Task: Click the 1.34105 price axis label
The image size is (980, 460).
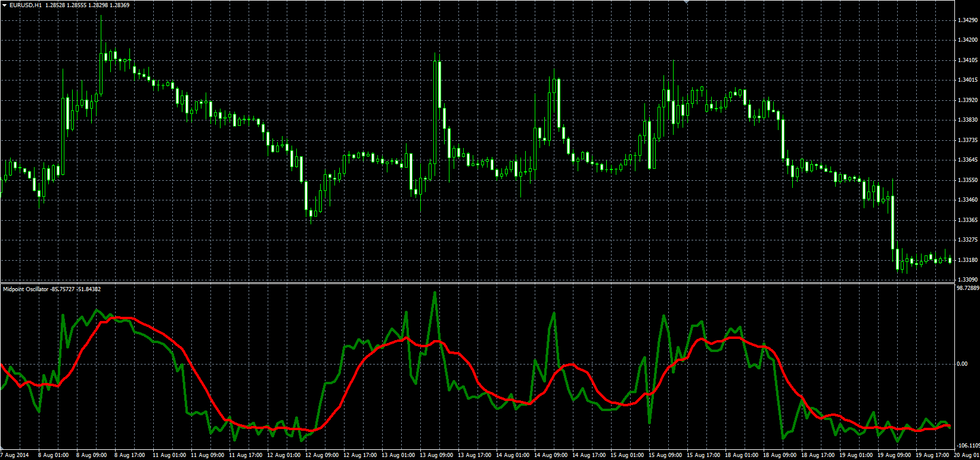Action: (x=967, y=60)
